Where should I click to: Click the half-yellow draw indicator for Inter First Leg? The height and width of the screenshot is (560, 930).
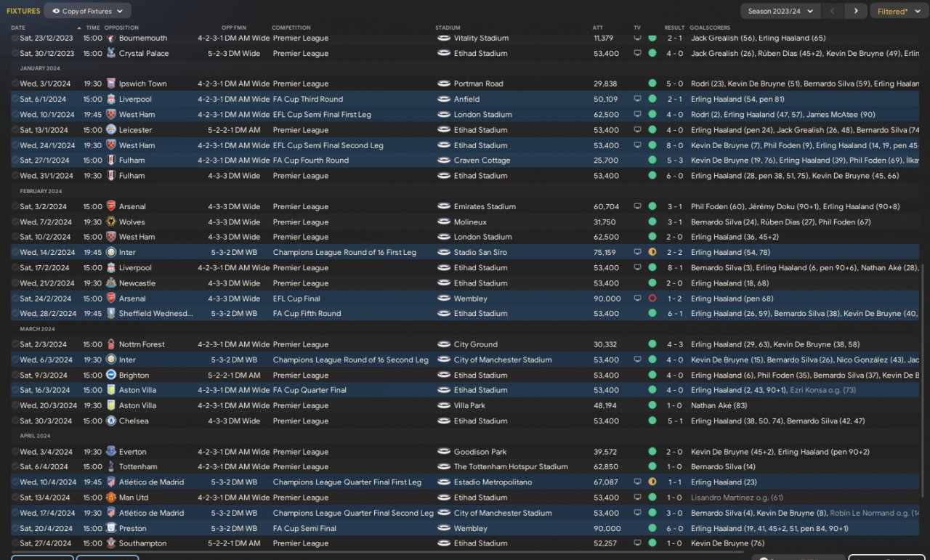[652, 252]
